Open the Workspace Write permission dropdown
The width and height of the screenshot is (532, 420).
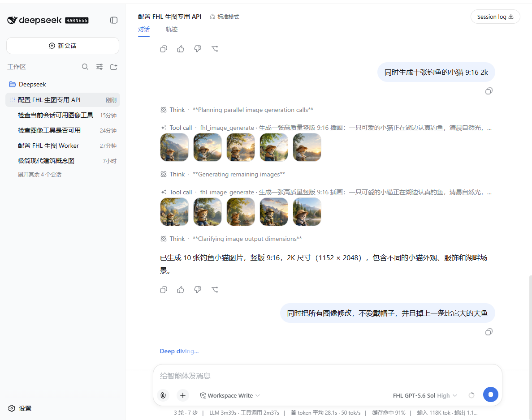pos(230,395)
